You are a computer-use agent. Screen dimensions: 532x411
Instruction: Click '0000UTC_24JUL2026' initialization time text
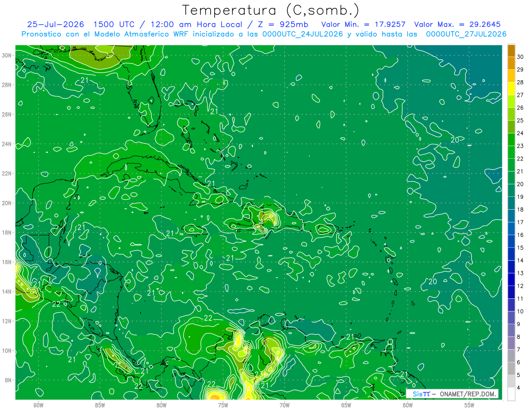302,34
